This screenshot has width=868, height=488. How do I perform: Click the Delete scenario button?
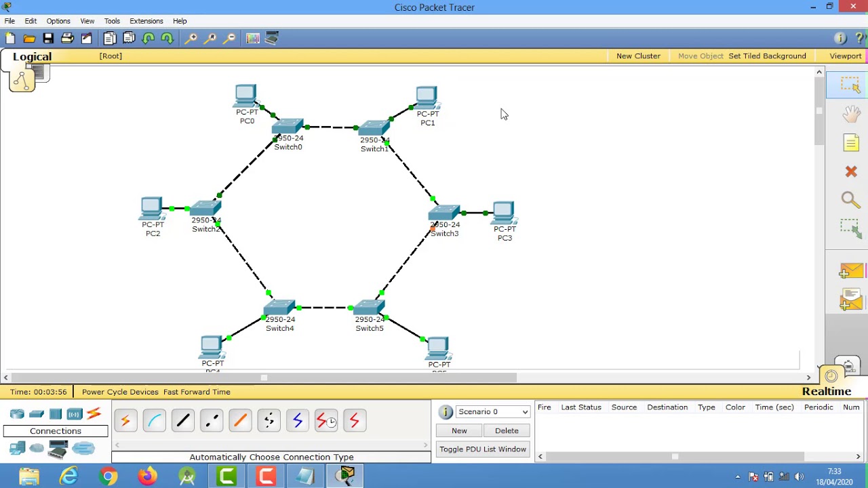pyautogui.click(x=507, y=431)
